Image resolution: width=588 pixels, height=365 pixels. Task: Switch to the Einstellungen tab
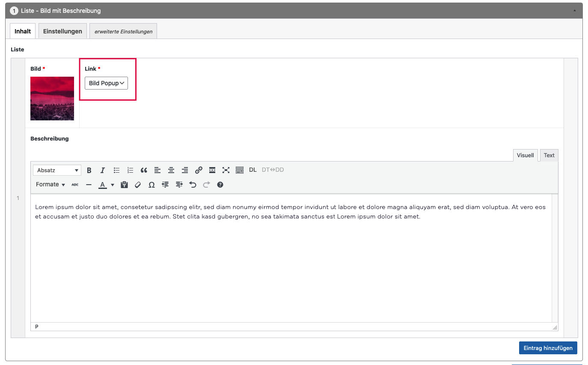coord(62,31)
